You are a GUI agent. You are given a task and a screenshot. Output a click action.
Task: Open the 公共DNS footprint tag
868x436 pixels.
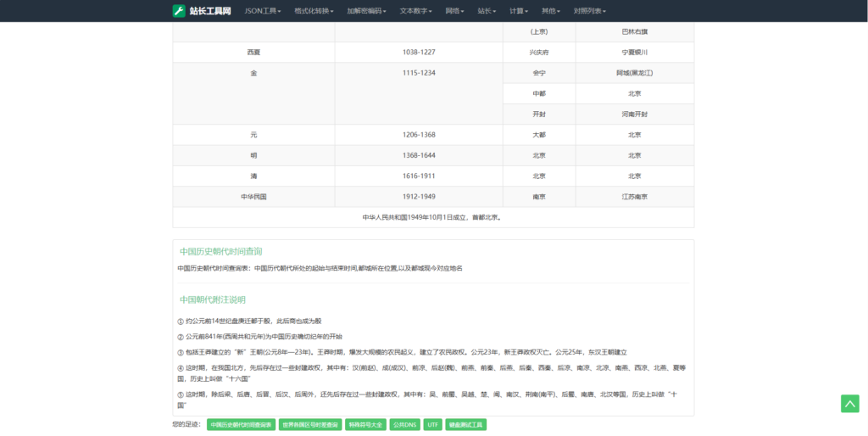[404, 425]
